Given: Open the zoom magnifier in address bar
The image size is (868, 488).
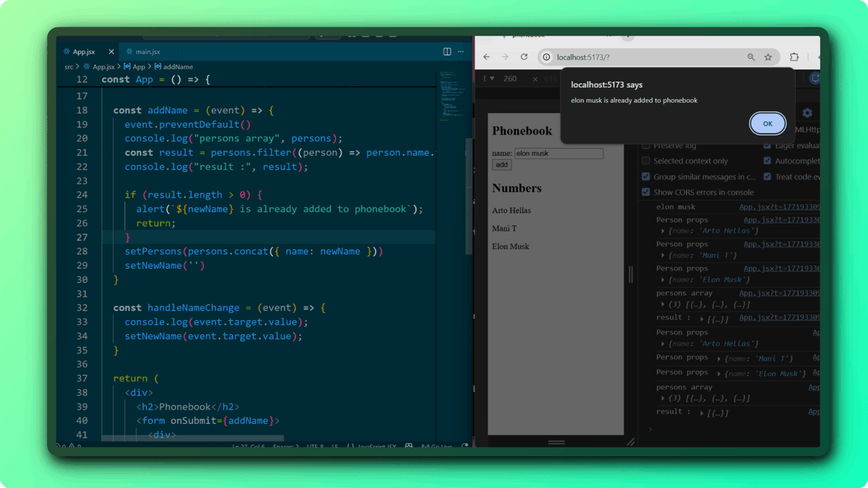Looking at the screenshot, I should tap(751, 57).
